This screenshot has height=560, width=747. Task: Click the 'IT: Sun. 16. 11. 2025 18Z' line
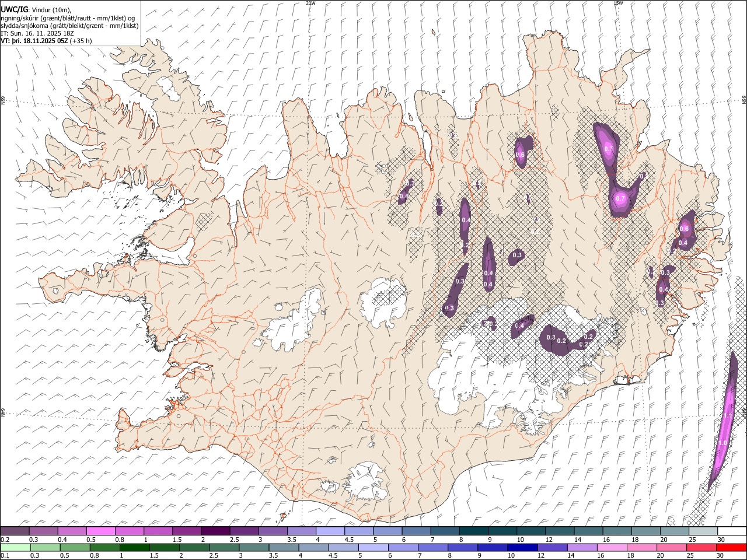click(x=37, y=33)
